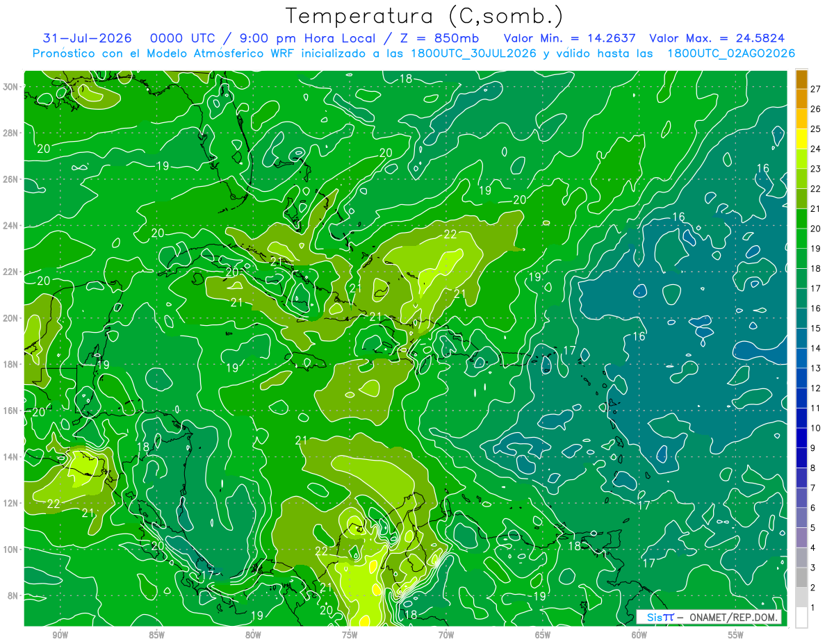834x644 pixels.
Task: Click "1800UTC_02AGO2026" valid-until time text
Action: (x=731, y=53)
